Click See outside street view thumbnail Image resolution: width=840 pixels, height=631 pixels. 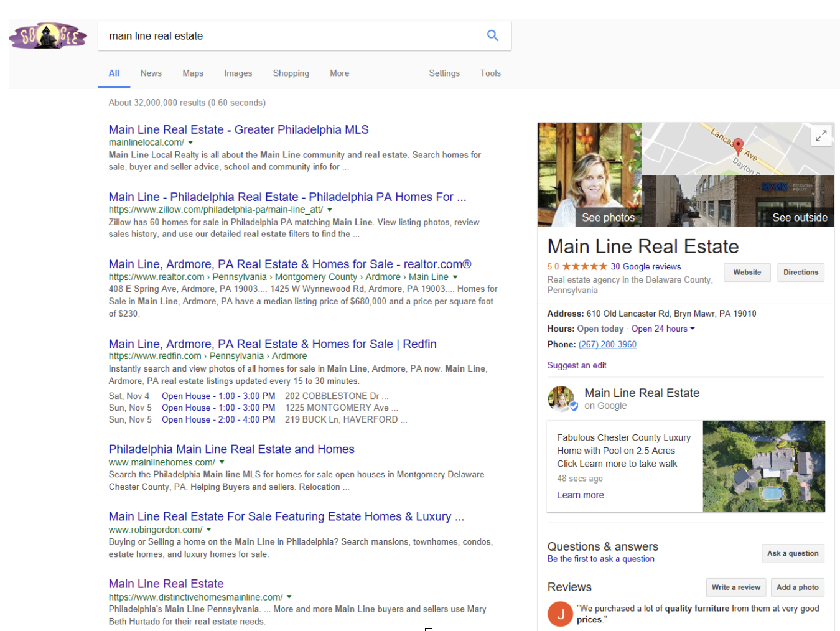[x=738, y=201]
